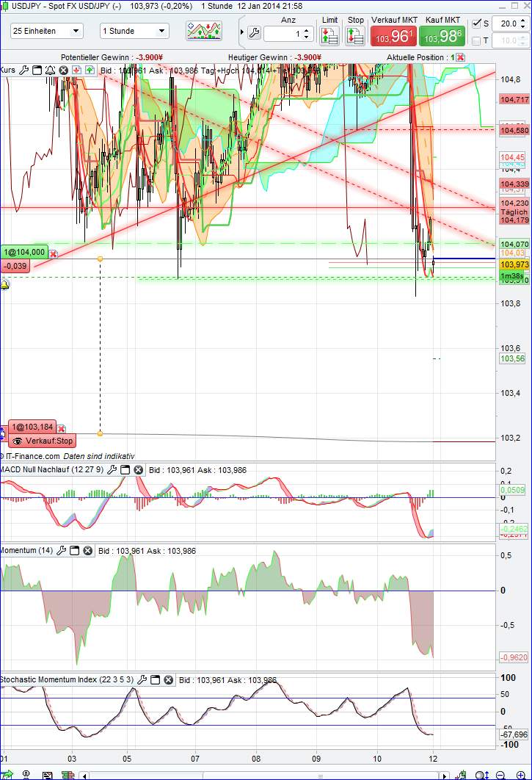Open the Kurs panel wrench settings
This screenshot has width=532, height=780.
coord(23,70)
